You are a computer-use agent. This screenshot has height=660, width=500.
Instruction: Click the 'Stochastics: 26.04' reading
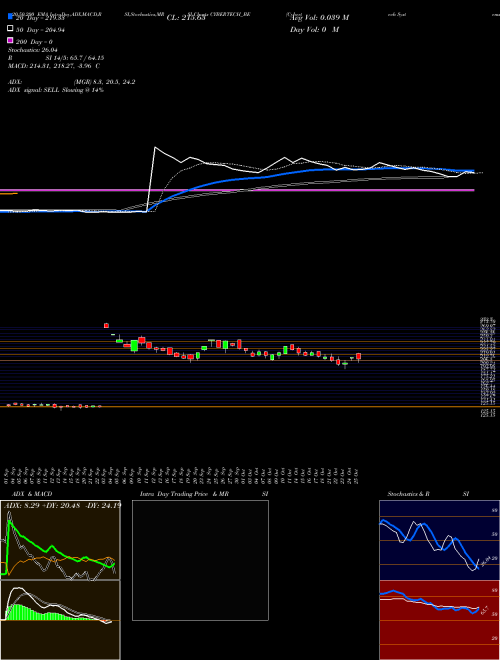click(x=33, y=50)
